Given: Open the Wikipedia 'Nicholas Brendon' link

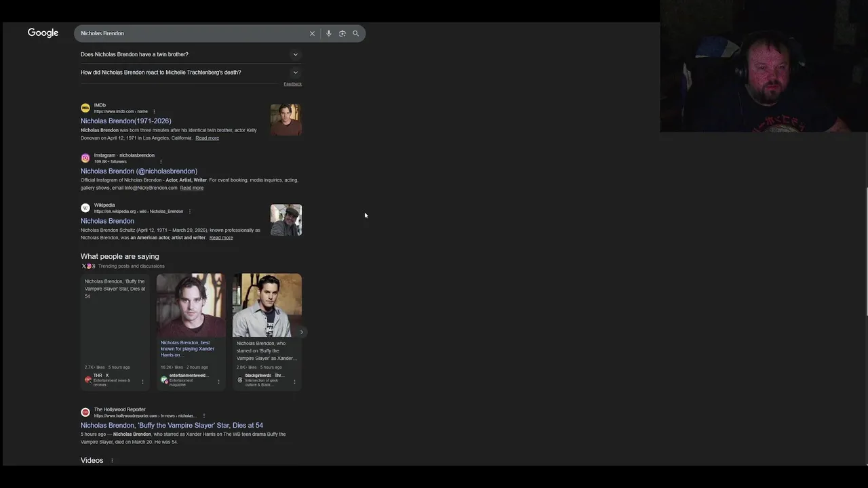Looking at the screenshot, I should click(107, 221).
